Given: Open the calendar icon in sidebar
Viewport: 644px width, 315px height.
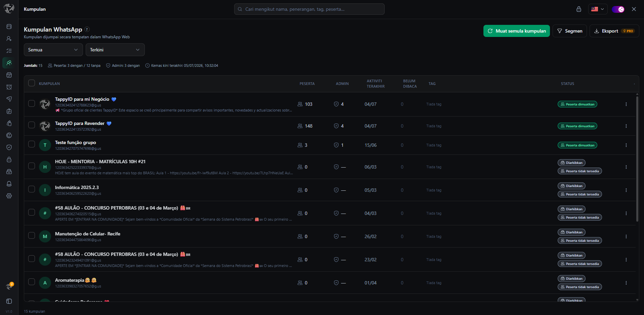Looking at the screenshot, I should pos(9,75).
